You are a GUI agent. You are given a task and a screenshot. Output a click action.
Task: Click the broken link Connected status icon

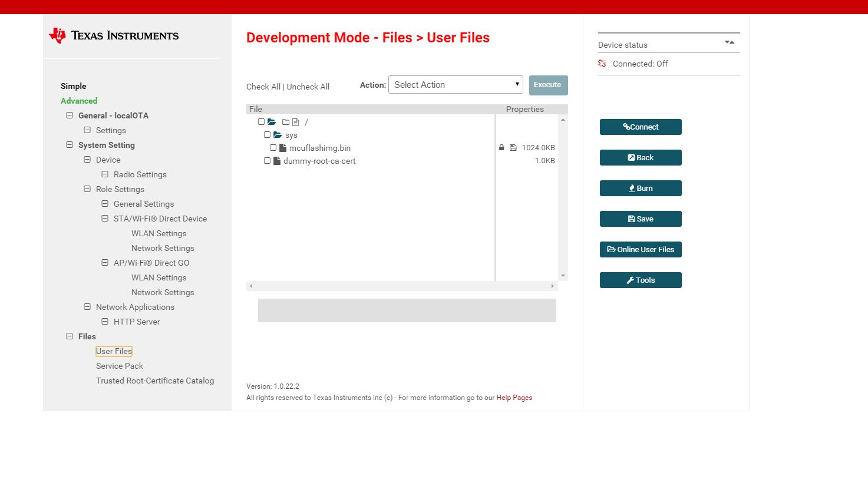(x=602, y=64)
